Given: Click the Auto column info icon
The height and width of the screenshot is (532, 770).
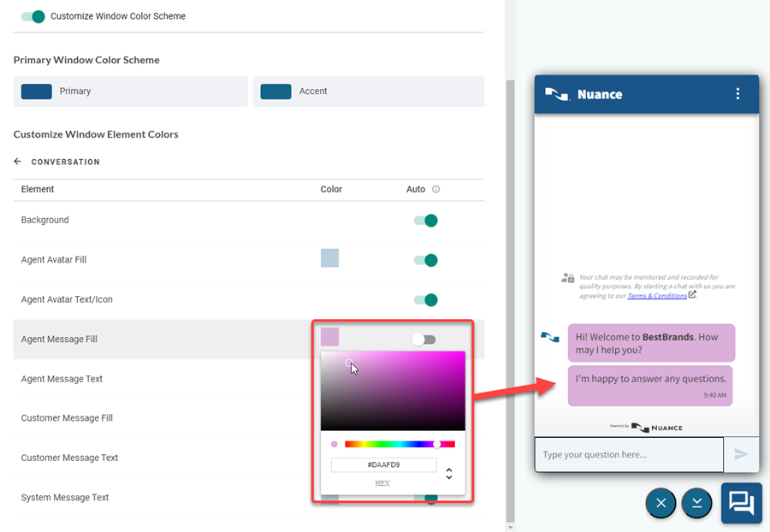Looking at the screenshot, I should (x=435, y=189).
